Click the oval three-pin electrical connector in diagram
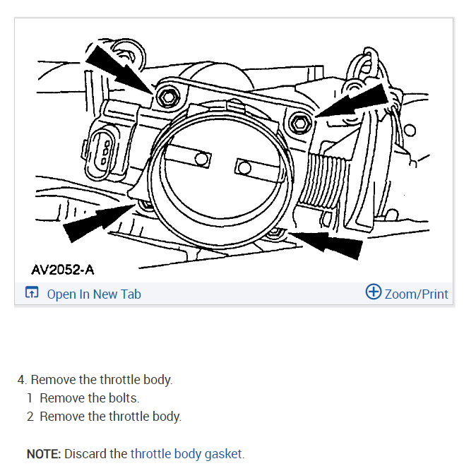 pyautogui.click(x=100, y=155)
